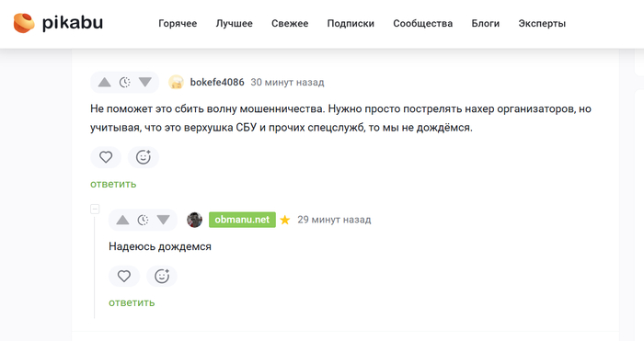Screen dimensions: 644x341
Task: Click the rating clock icon on bokefe4086's comment
Action: pos(125,83)
